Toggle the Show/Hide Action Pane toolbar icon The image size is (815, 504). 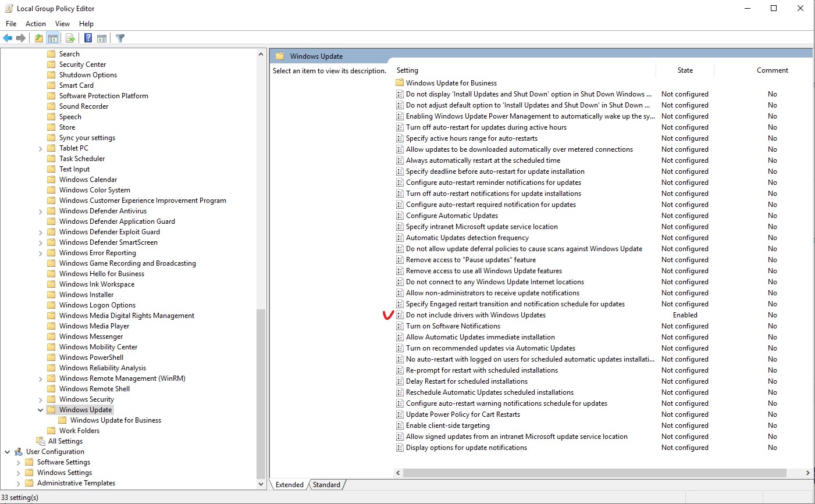click(102, 38)
